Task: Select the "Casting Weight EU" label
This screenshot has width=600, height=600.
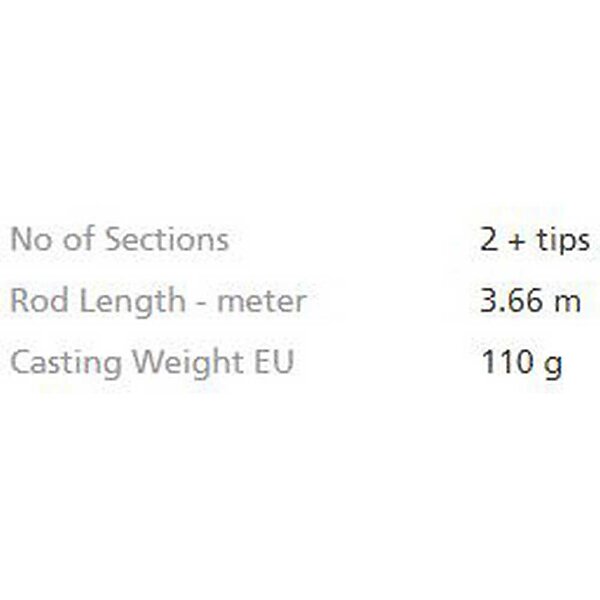Action: tap(152, 362)
